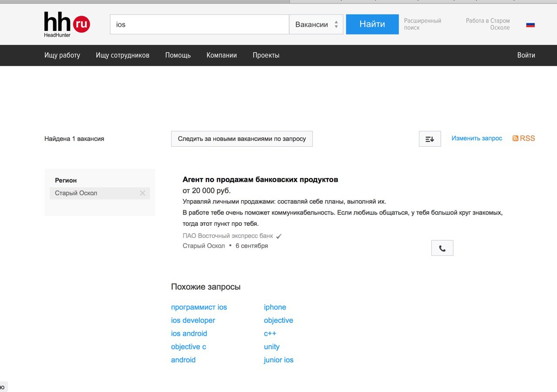Screen dimensions: 557x392
Task: Click the RSS feed icon link
Action: (x=523, y=138)
